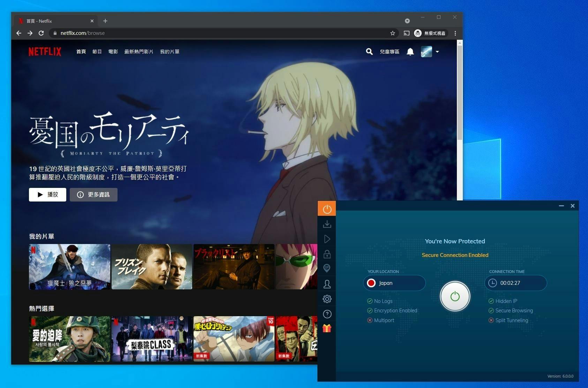Open the VPN download section icon
Image resolution: width=588 pixels, height=388 pixels.
(327, 224)
